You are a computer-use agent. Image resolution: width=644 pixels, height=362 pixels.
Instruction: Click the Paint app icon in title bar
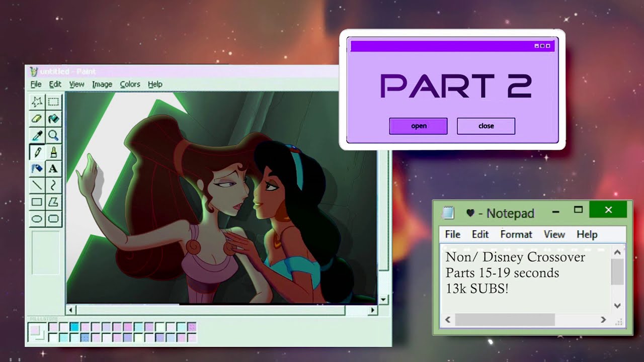point(34,71)
